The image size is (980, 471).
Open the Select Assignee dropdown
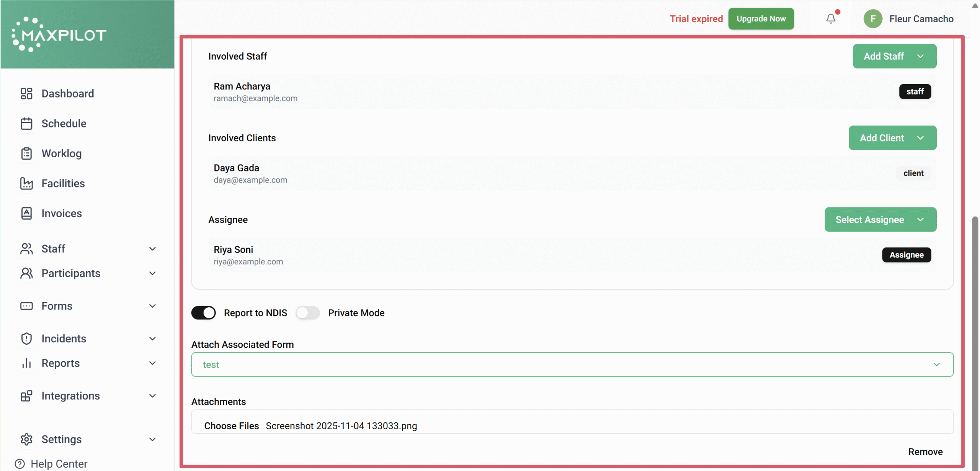tap(880, 220)
